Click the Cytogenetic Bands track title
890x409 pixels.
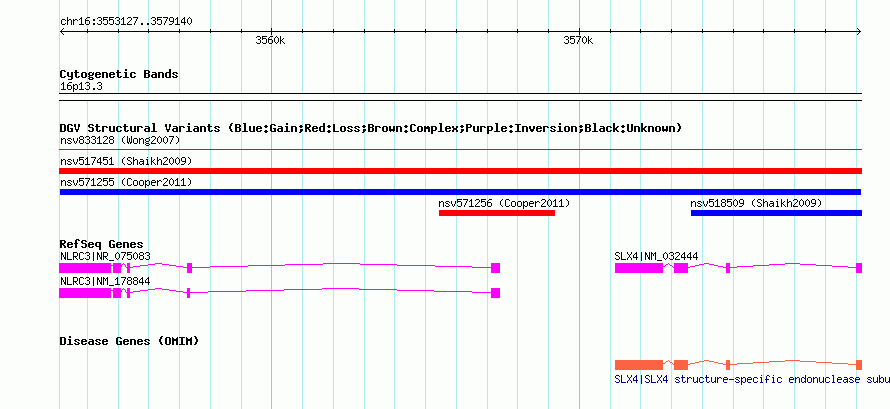tap(119, 74)
